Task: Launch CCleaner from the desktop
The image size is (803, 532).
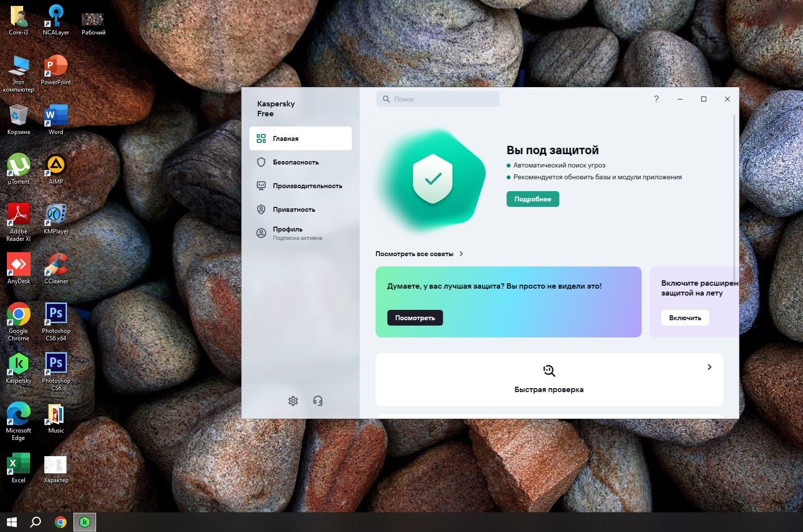Action: click(56, 269)
